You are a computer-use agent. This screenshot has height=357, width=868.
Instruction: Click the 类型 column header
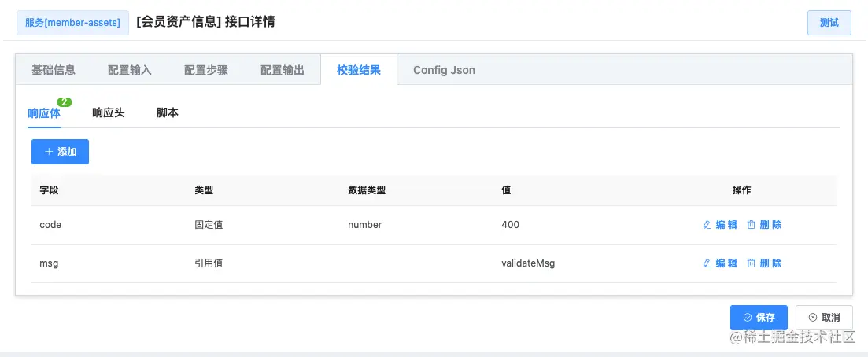pyautogui.click(x=205, y=190)
